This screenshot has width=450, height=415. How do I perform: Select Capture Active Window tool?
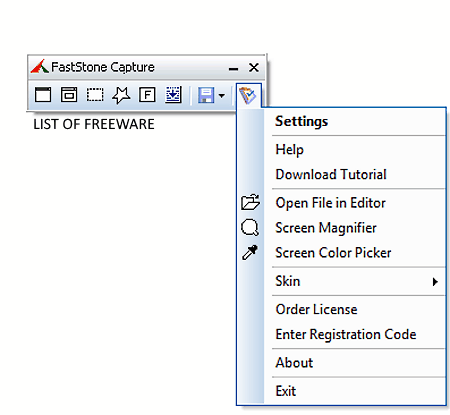click(x=43, y=95)
